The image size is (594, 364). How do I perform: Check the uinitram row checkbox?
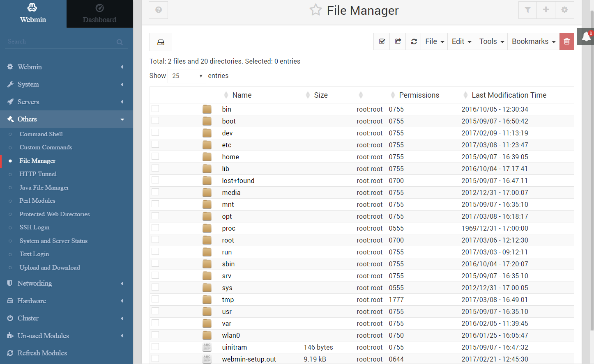click(155, 346)
